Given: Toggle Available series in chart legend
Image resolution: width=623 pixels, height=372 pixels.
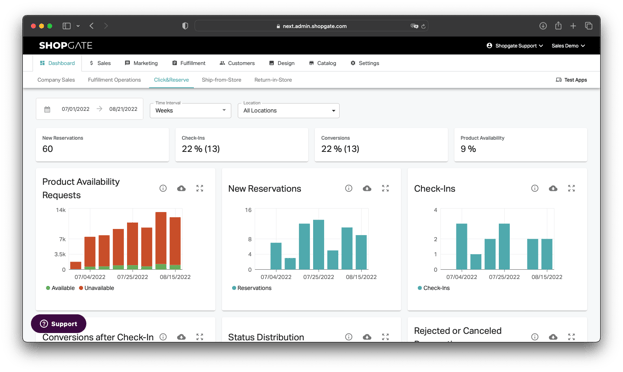Looking at the screenshot, I should coord(60,288).
